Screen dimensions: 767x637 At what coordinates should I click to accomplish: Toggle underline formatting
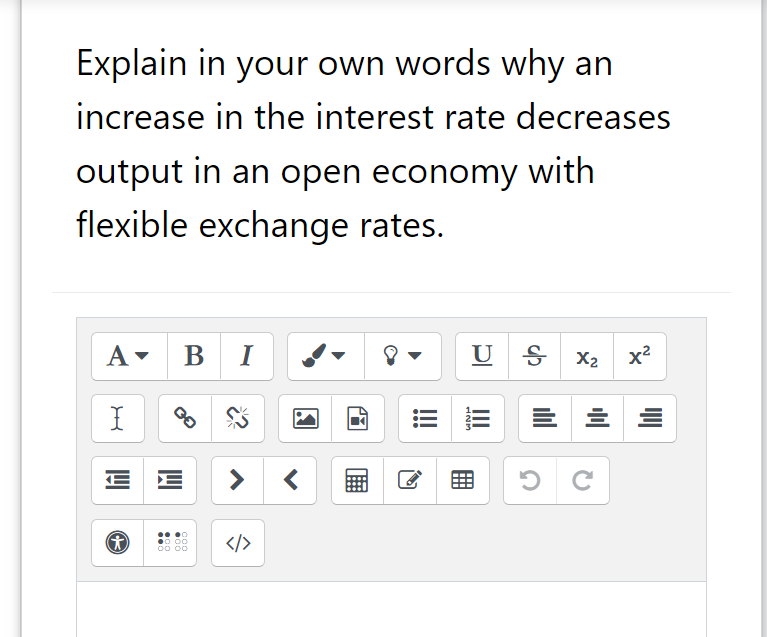[x=482, y=356]
